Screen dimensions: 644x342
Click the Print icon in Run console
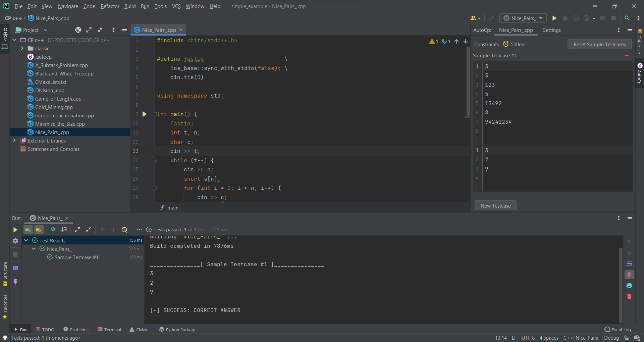pos(629,285)
